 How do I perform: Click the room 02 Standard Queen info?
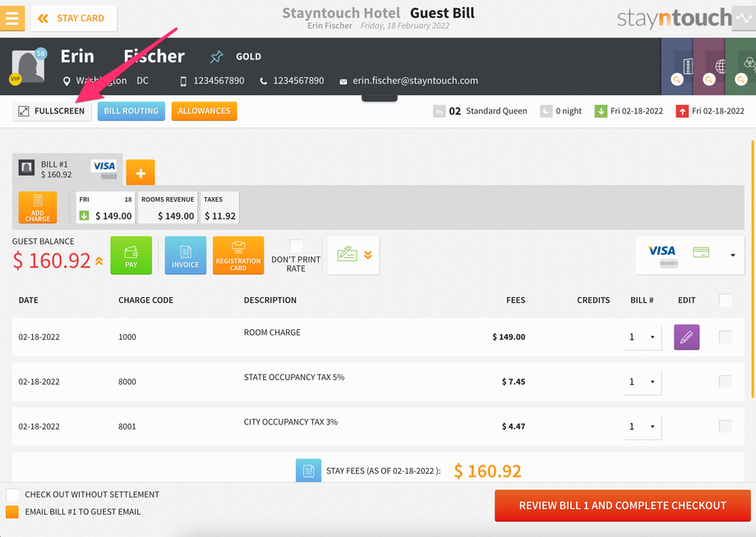[x=480, y=111]
